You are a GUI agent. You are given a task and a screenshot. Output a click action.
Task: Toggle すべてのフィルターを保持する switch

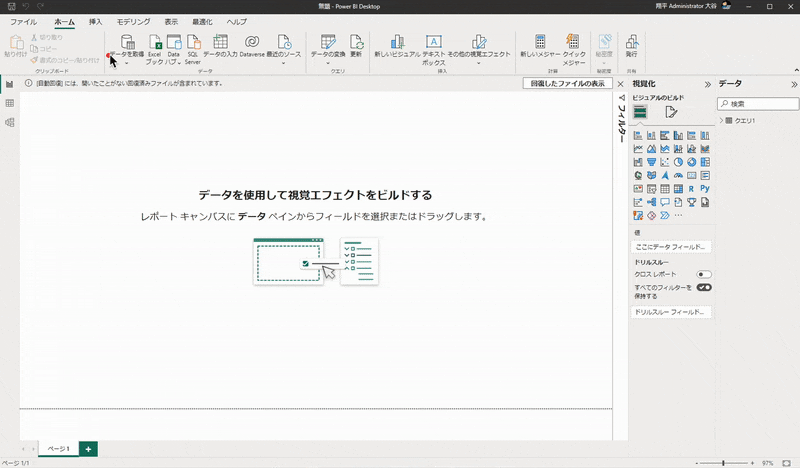point(704,287)
